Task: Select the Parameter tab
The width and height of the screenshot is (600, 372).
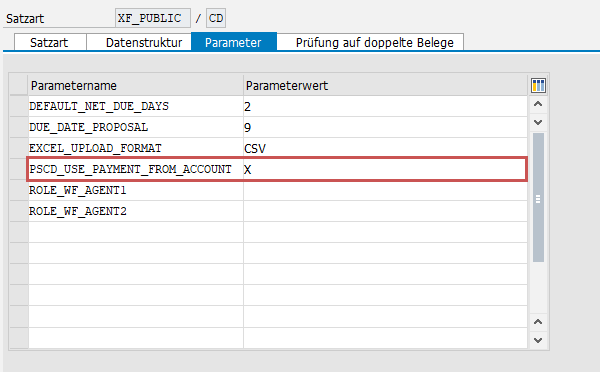Action: click(234, 42)
